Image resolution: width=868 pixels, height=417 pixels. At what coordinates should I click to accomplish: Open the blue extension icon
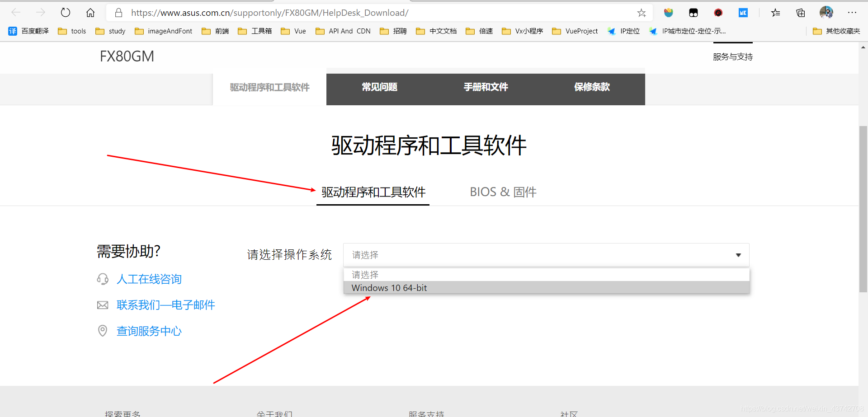pos(743,13)
